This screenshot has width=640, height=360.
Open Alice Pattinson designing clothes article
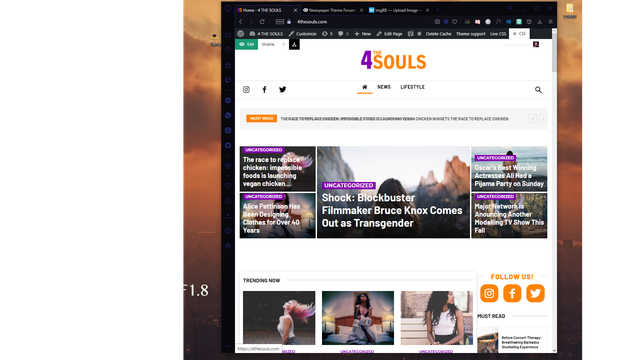tap(271, 218)
